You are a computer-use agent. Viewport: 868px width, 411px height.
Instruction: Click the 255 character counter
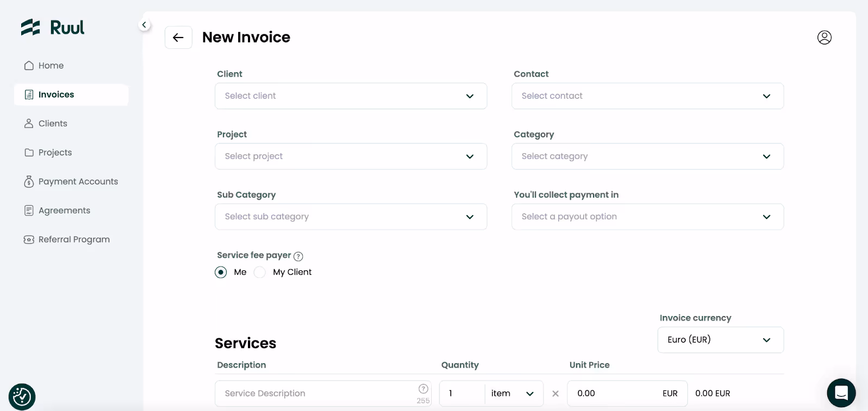tap(423, 401)
